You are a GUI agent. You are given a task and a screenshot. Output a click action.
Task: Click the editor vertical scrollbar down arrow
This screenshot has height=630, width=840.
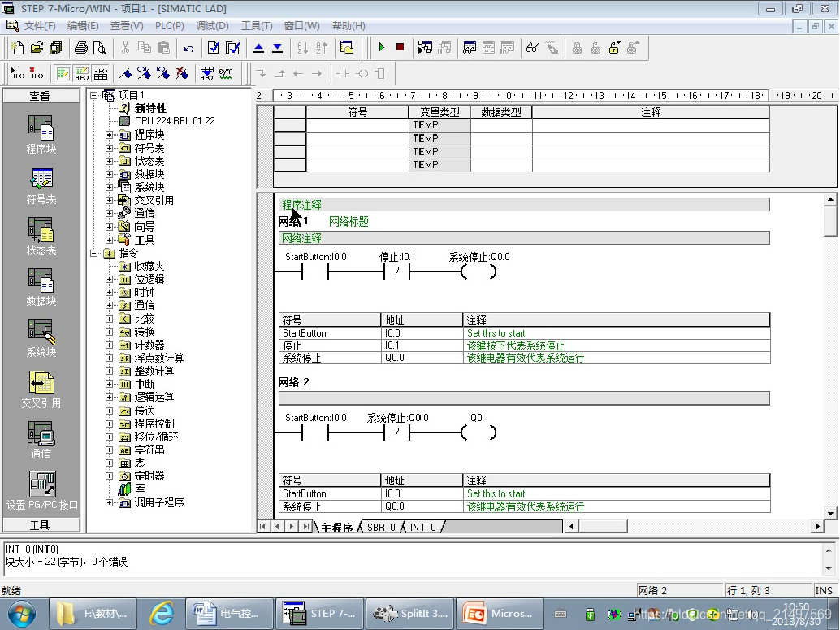(829, 513)
